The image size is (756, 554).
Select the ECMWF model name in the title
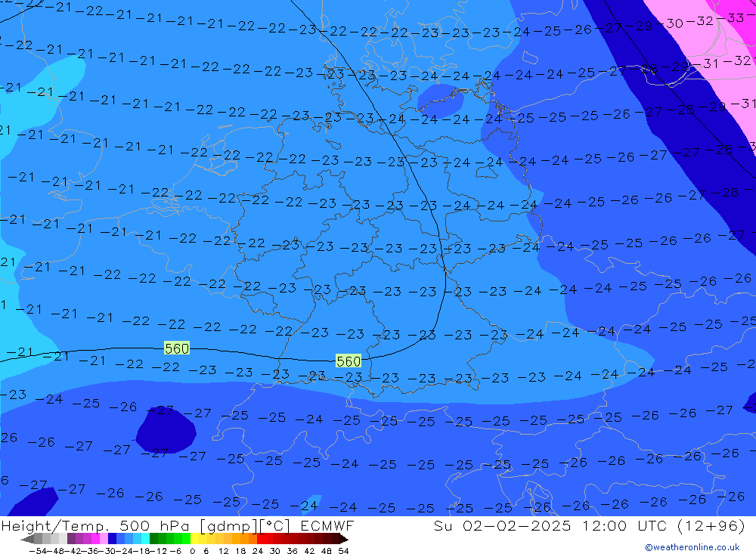(327, 525)
